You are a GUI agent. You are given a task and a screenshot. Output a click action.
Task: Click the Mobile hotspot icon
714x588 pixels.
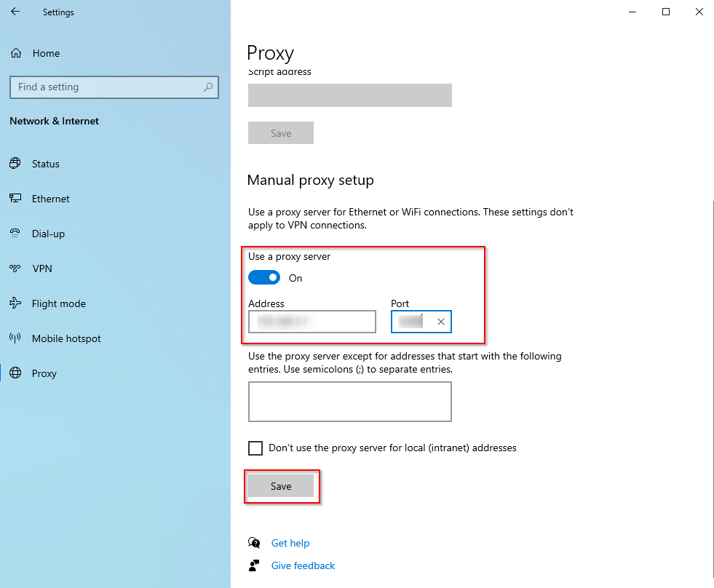(15, 338)
